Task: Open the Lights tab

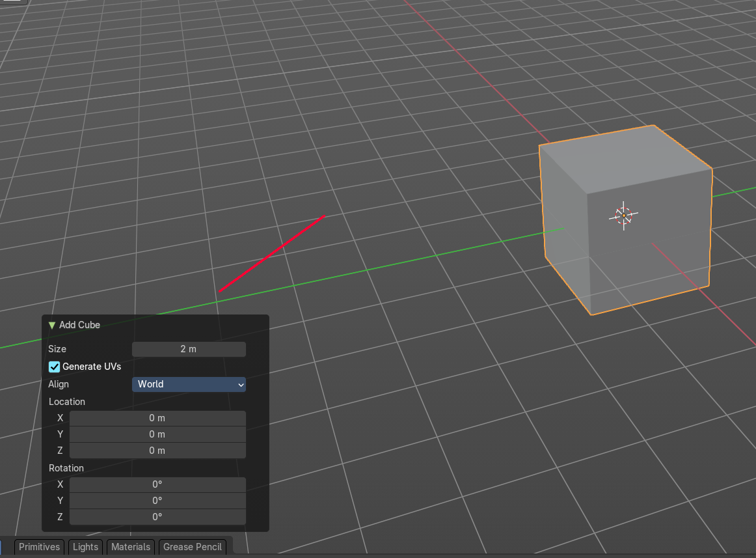Action: 85,547
